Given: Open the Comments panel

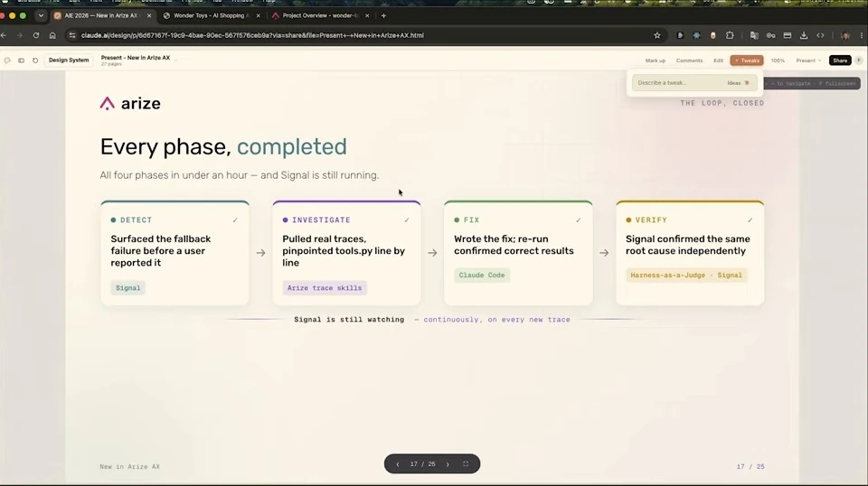Looking at the screenshot, I should (689, 61).
